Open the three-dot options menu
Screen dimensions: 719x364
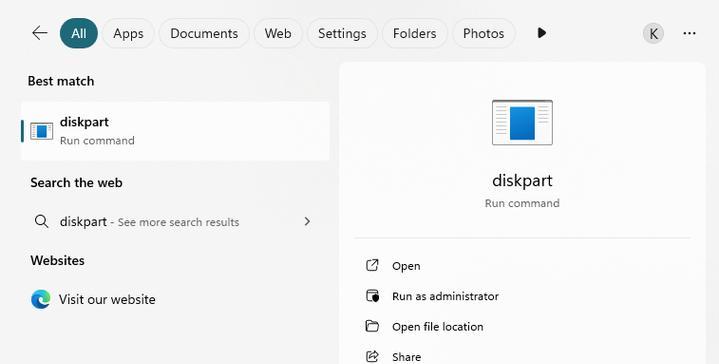689,33
